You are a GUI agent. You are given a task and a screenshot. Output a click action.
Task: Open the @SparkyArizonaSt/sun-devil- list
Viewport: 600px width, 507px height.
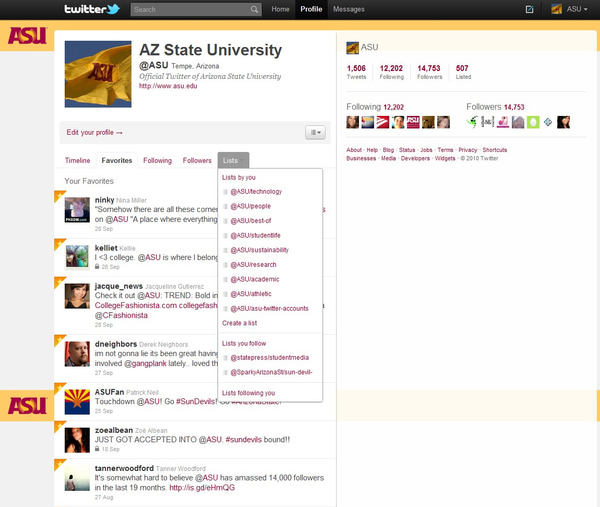pyautogui.click(x=271, y=372)
